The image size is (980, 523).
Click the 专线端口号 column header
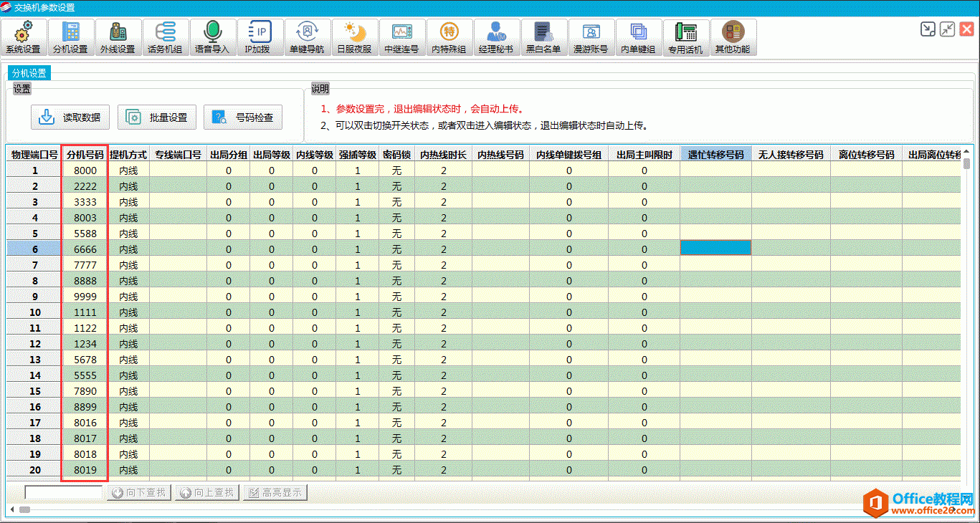(x=178, y=154)
